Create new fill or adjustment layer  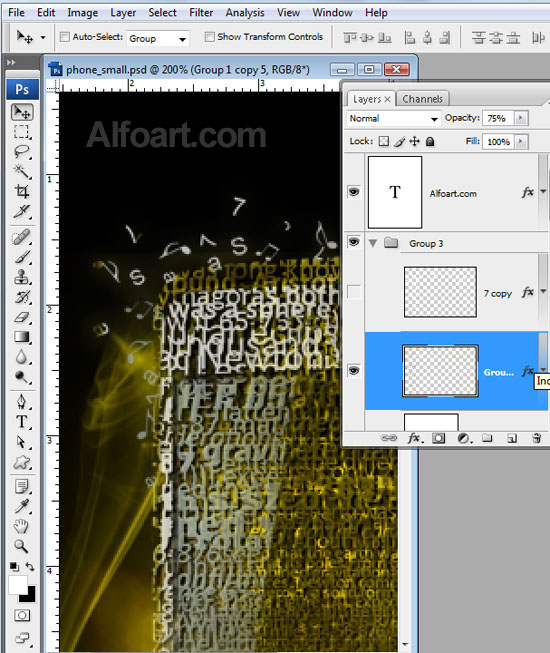[464, 438]
